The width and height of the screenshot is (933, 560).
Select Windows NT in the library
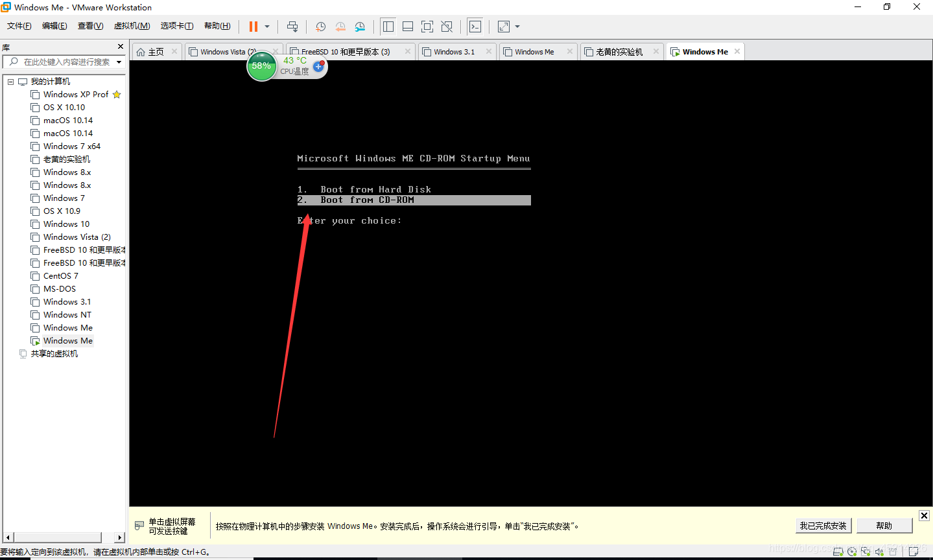(67, 315)
